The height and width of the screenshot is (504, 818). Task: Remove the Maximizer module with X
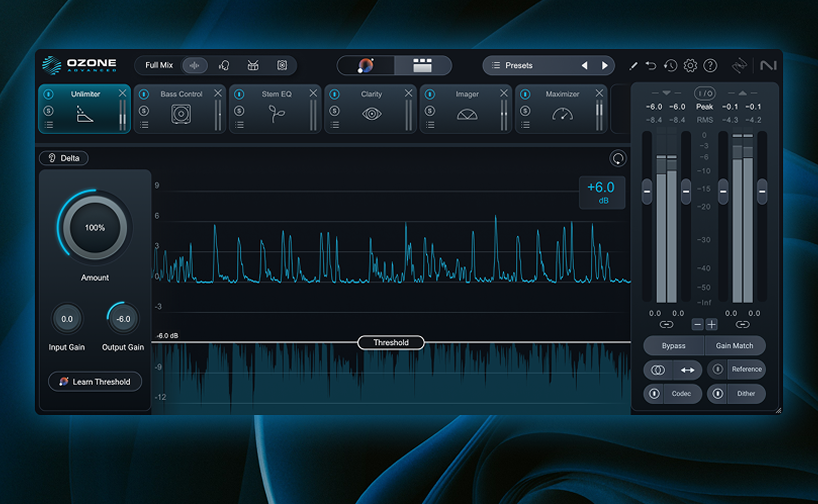599,93
